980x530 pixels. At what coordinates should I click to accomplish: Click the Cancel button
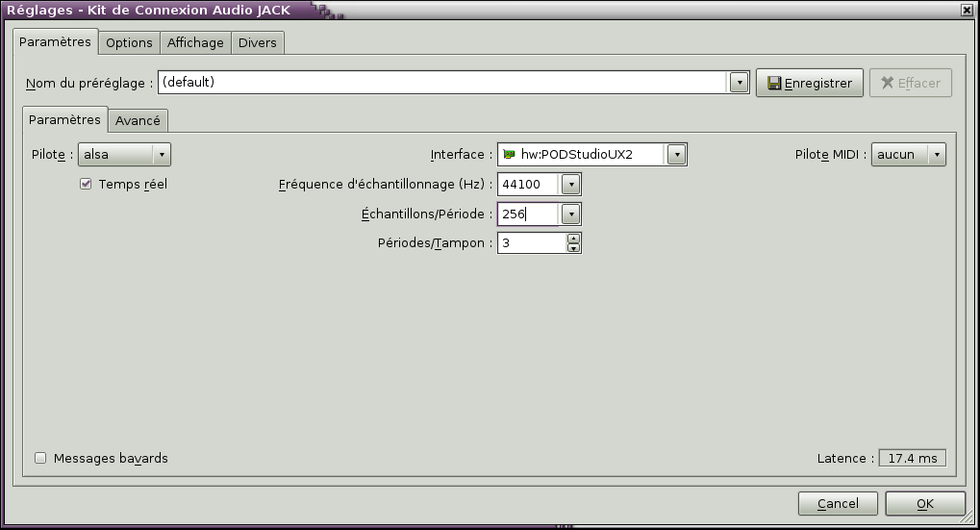click(838, 504)
